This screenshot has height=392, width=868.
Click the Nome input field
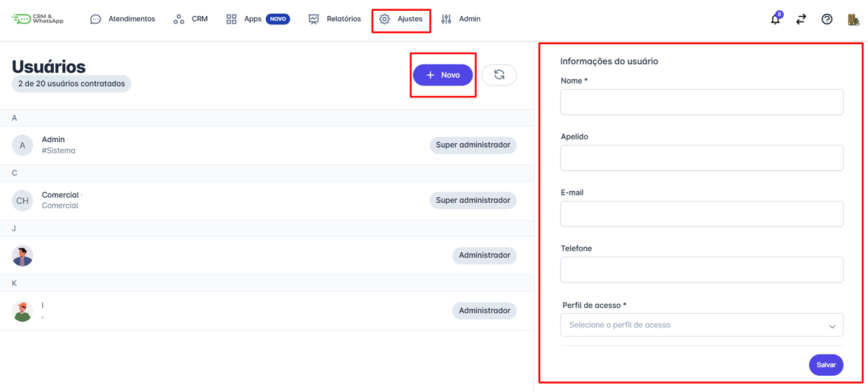pos(701,102)
